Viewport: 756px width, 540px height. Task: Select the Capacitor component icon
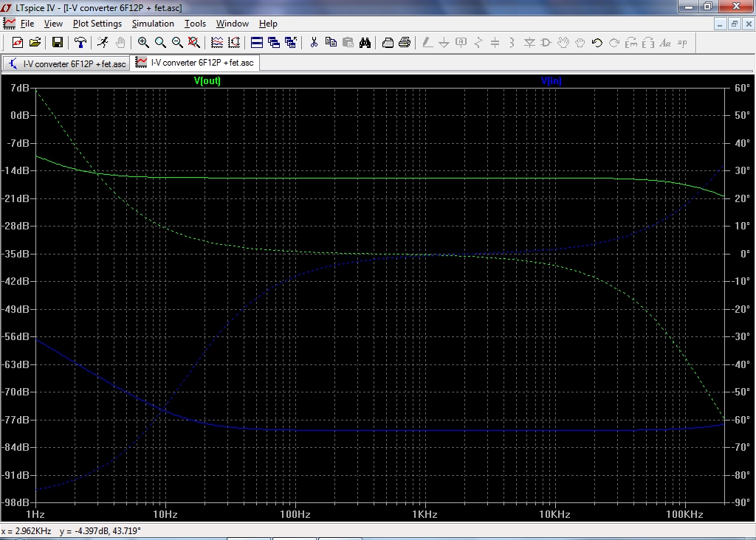pos(495,43)
